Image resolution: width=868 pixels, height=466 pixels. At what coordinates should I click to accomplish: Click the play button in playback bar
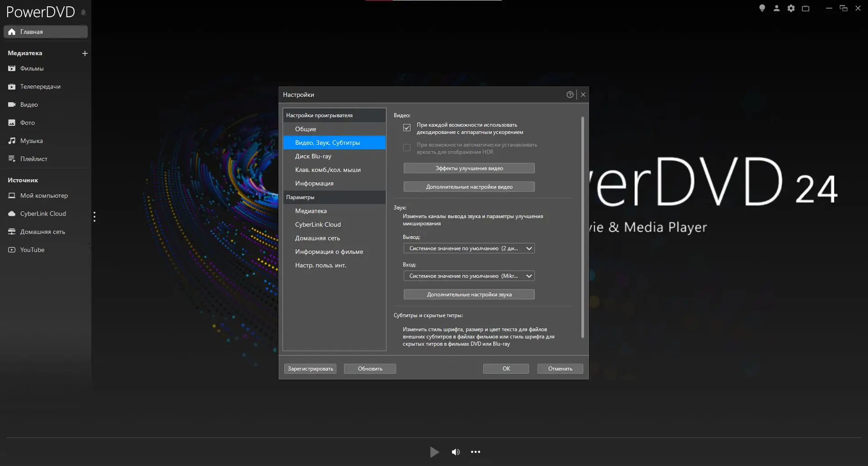pos(434,452)
